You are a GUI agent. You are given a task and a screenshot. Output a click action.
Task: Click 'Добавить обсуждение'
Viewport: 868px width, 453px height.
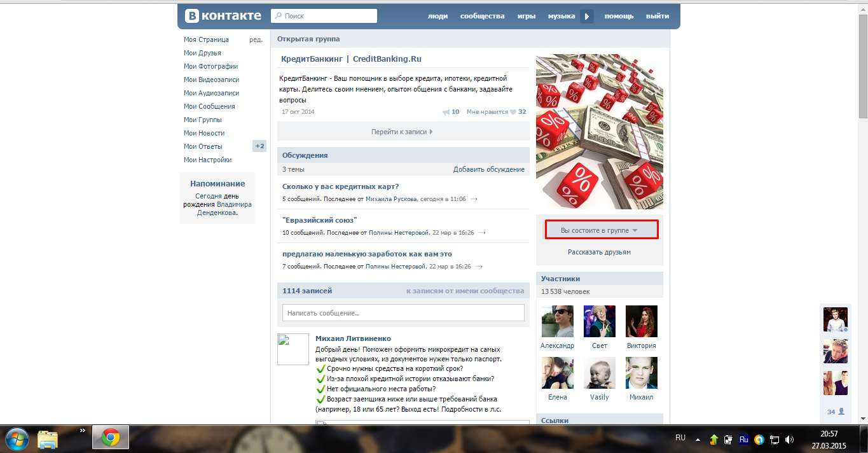point(489,169)
